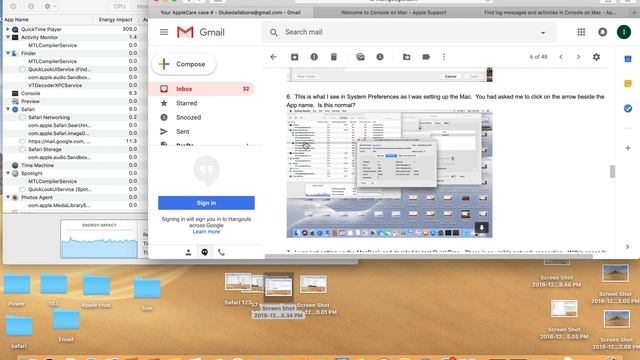This screenshot has width=640, height=360.
Task: Expand QuickTime Player row in Activity Monitor
Action: 8,29
